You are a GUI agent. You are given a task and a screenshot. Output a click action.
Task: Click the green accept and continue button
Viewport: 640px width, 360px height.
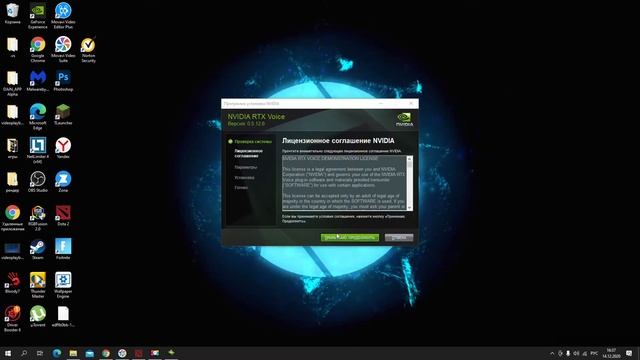(350, 237)
